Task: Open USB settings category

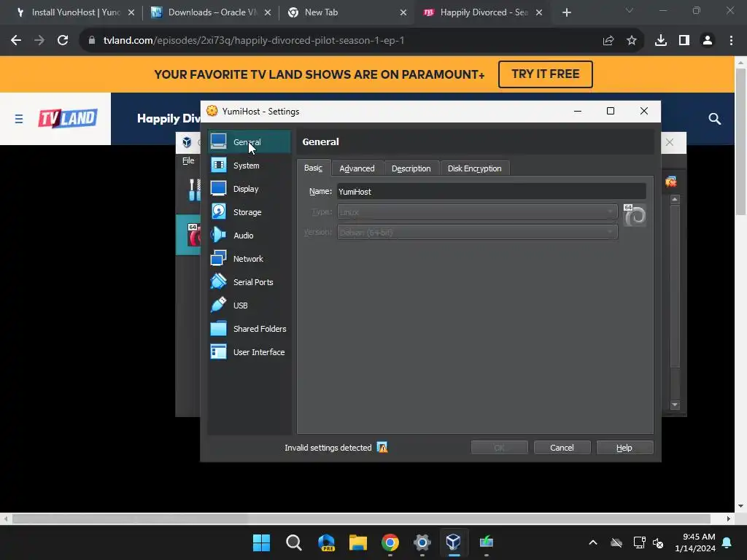Action: (x=249, y=306)
